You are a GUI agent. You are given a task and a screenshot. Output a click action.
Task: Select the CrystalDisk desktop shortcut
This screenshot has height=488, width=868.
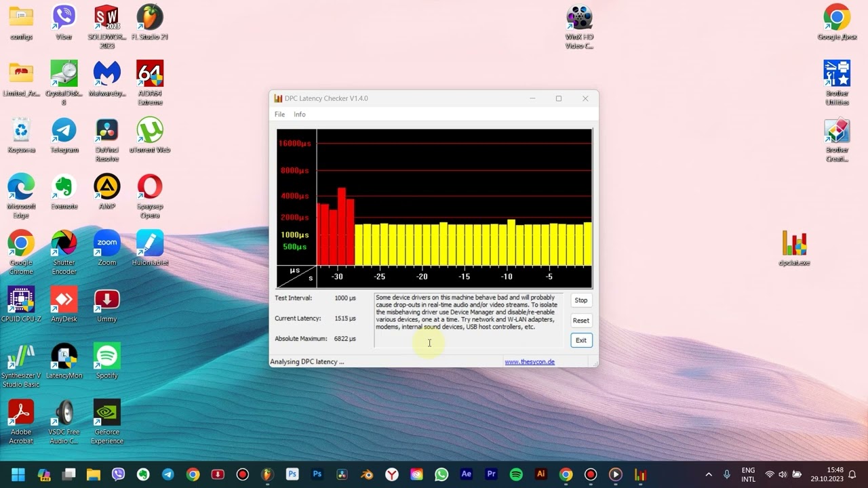tap(64, 83)
